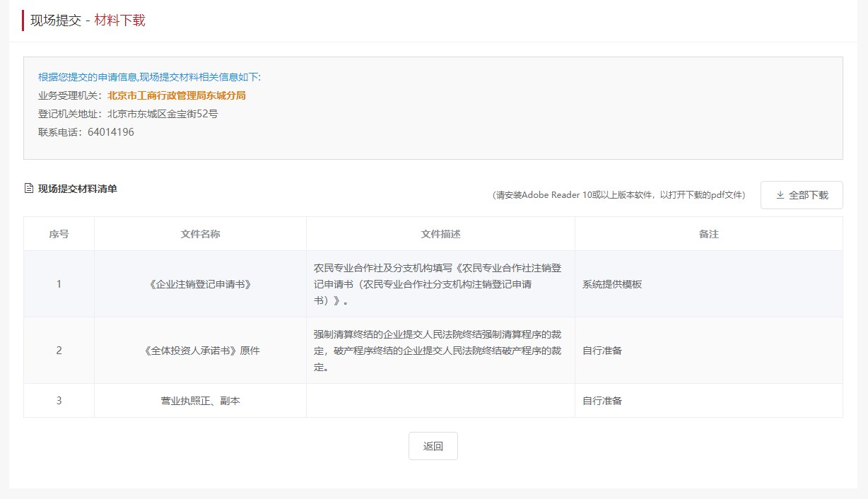Click the 序号 column header
Screen dimensions: 868x499
59,234
